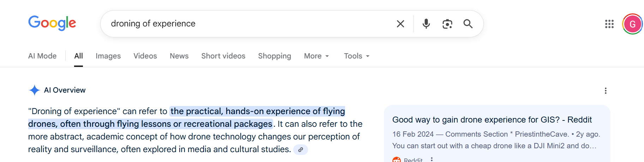
Task: Start voice search with microphone
Action: pos(426,24)
